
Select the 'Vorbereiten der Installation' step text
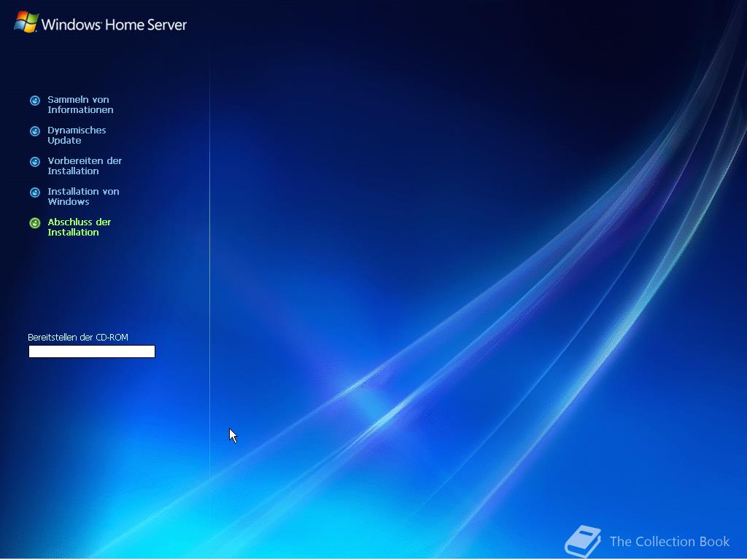(x=85, y=166)
